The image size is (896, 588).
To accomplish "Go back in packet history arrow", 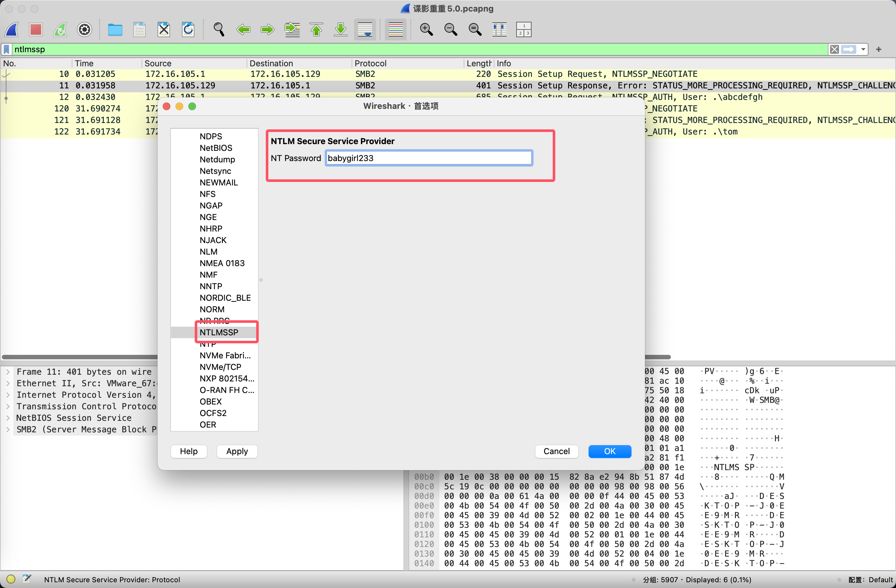I will click(x=243, y=29).
